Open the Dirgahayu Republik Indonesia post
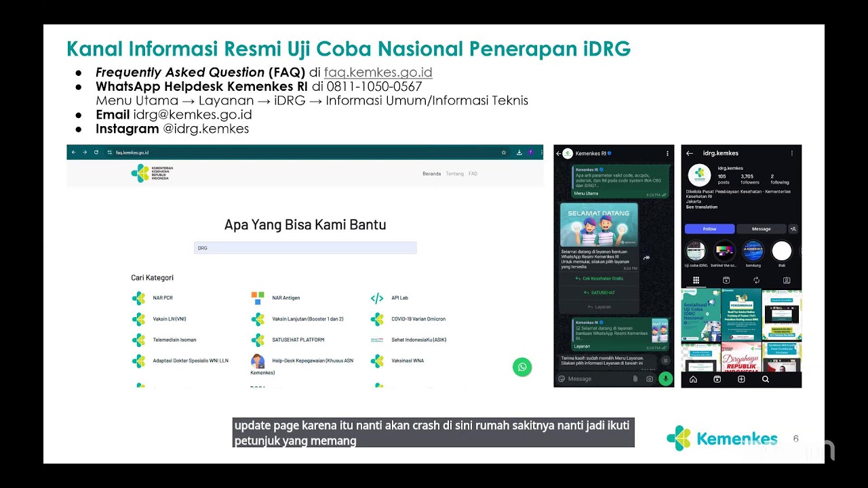This screenshot has height=488, width=868. click(741, 357)
